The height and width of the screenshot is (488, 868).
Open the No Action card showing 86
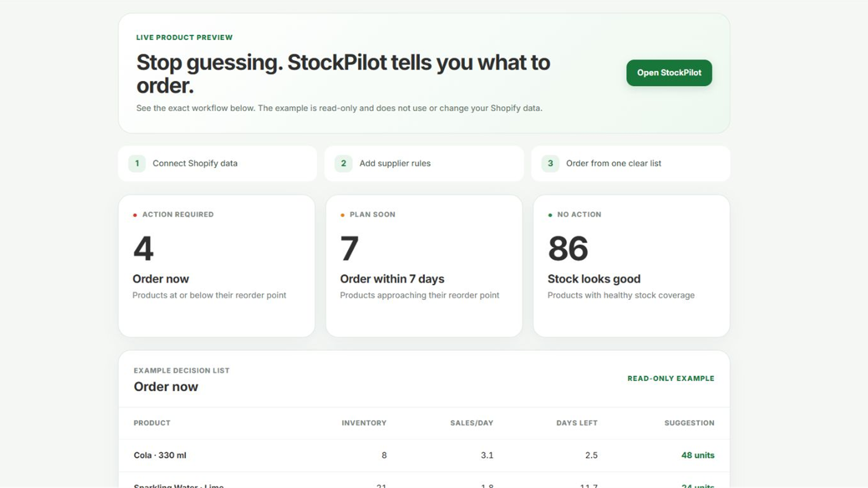631,266
